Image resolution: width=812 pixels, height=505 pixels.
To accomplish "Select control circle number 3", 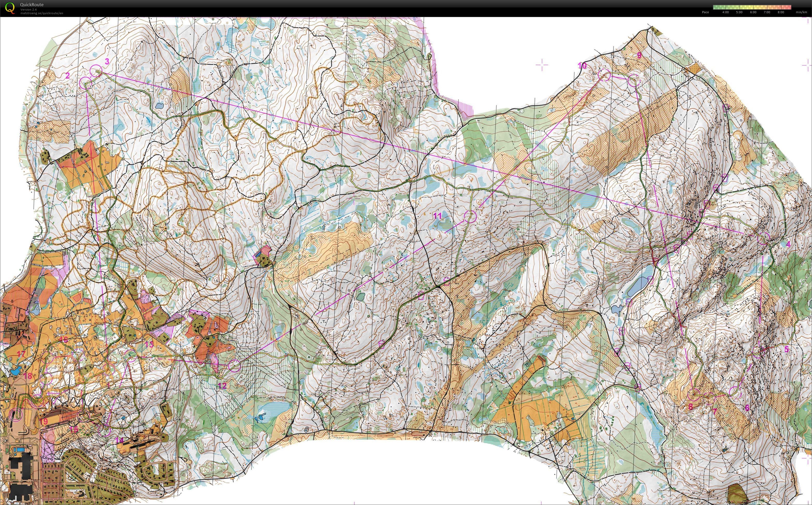I will coord(96,71).
